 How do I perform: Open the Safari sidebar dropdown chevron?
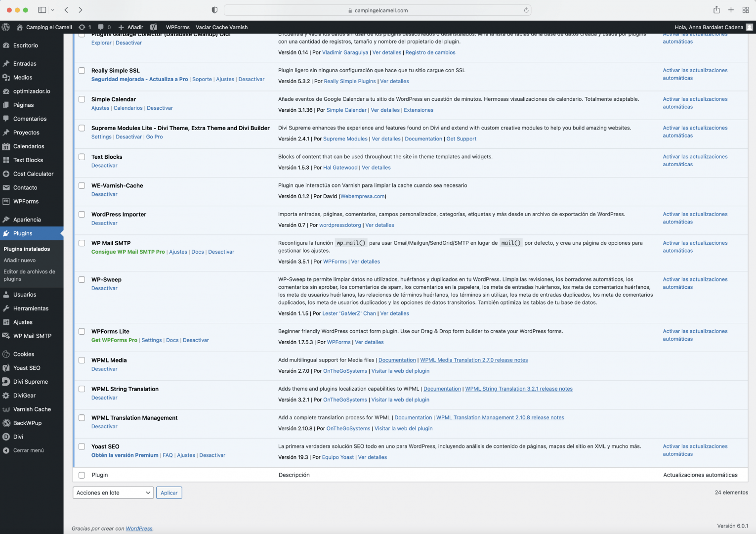[52, 10]
